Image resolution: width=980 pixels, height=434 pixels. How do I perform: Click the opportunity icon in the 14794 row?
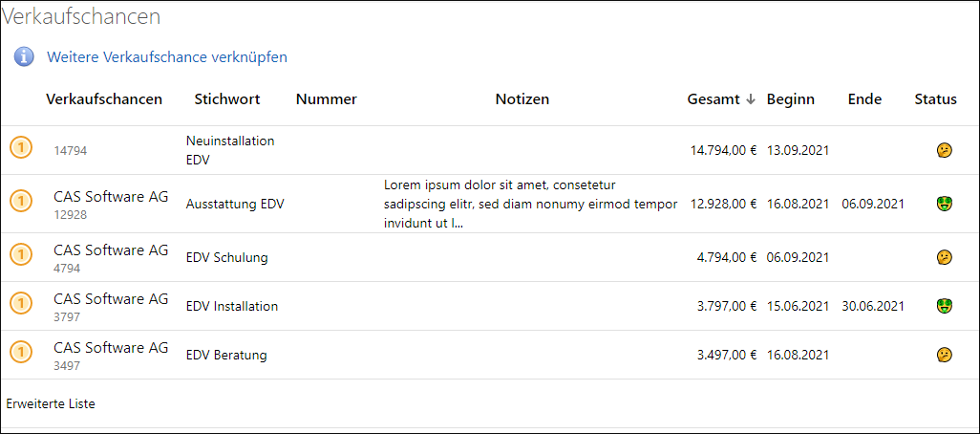click(21, 148)
